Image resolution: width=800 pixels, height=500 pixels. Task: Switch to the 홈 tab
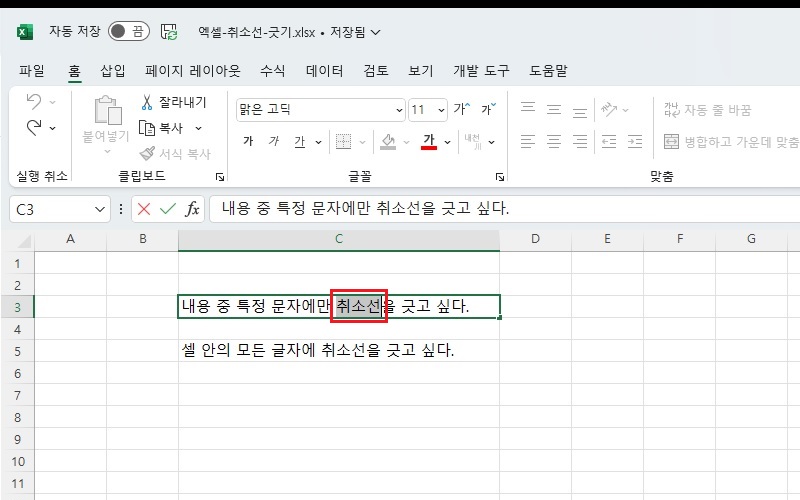(x=74, y=70)
